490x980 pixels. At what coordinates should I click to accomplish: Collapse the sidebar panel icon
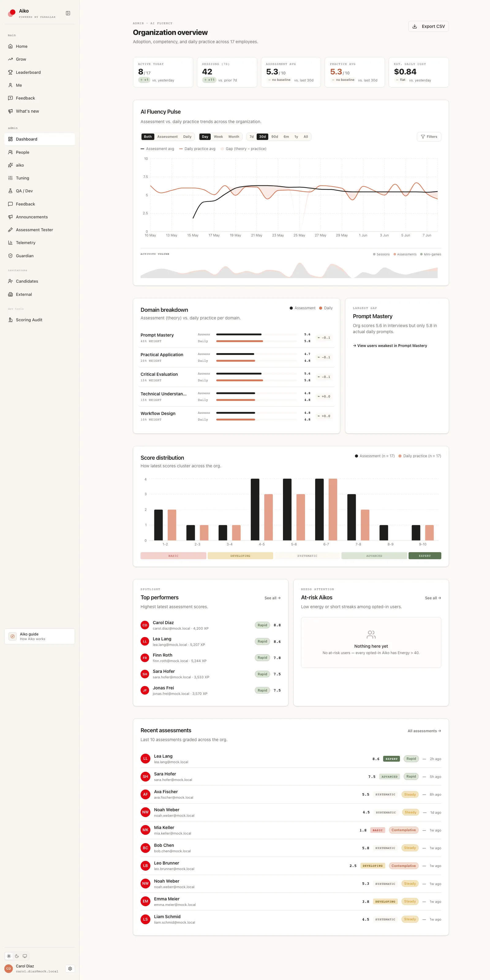(68, 13)
